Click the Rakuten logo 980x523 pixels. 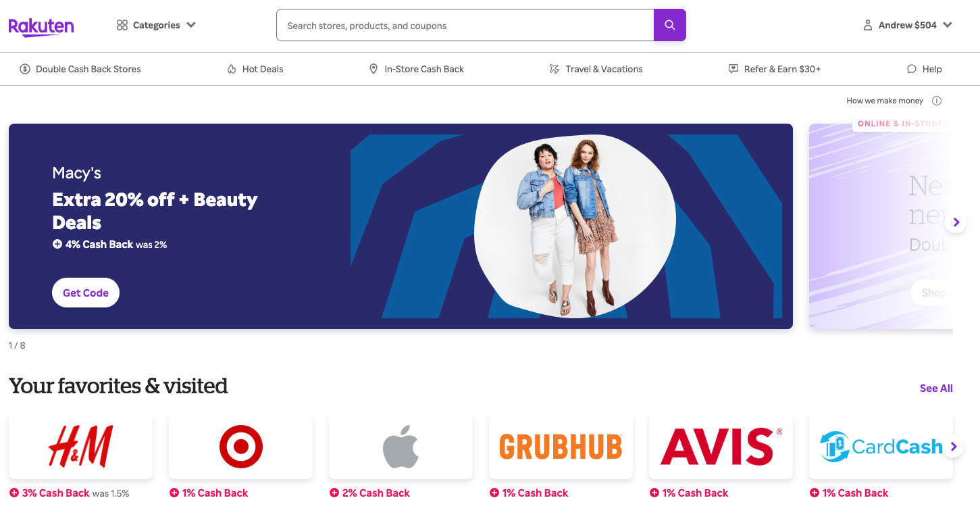click(x=41, y=26)
